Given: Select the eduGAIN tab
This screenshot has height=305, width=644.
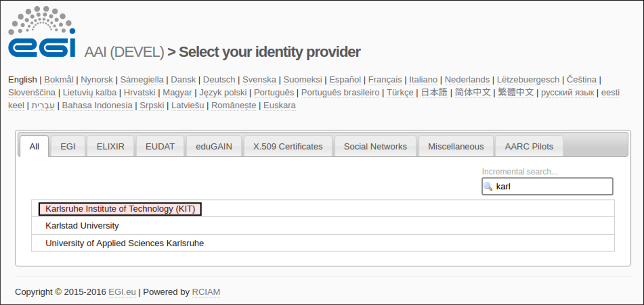Looking at the screenshot, I should point(214,146).
